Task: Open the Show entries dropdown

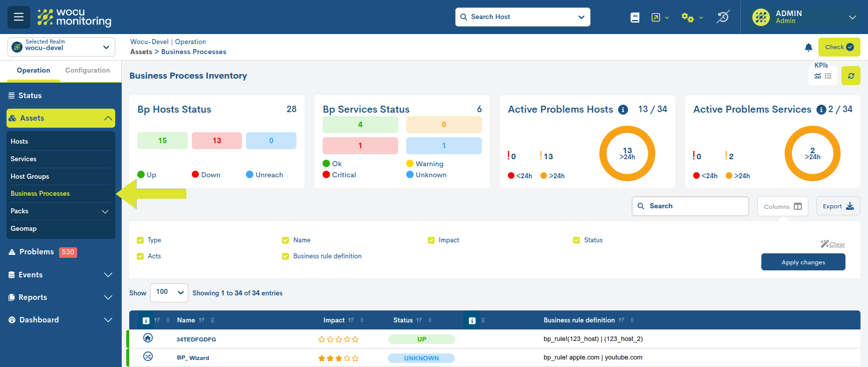Action: pyautogui.click(x=169, y=293)
